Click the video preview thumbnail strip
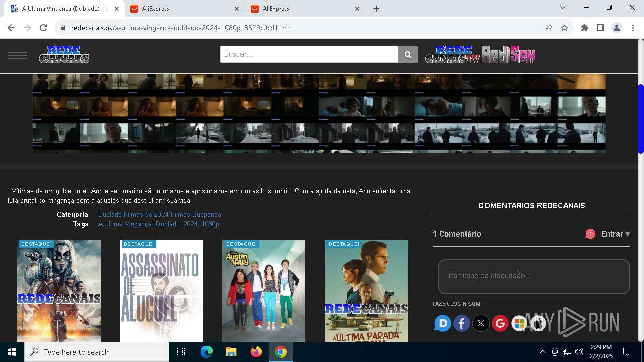The height and width of the screenshot is (362, 644). click(319, 114)
